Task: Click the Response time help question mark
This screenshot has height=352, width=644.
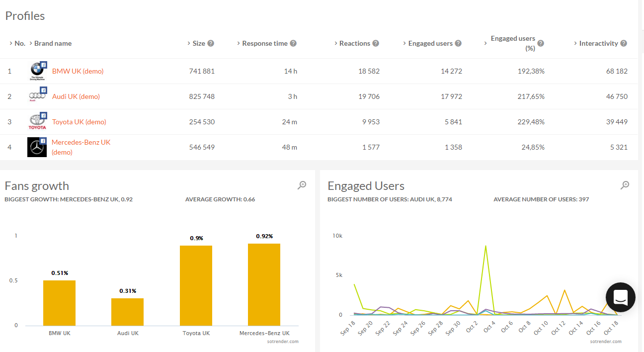Action: pos(293,43)
